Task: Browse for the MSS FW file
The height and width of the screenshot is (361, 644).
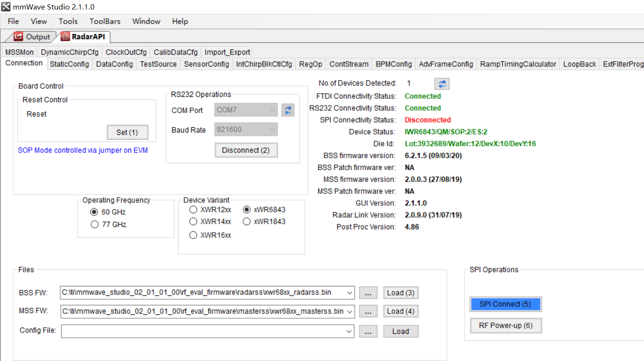Action: pyautogui.click(x=368, y=312)
